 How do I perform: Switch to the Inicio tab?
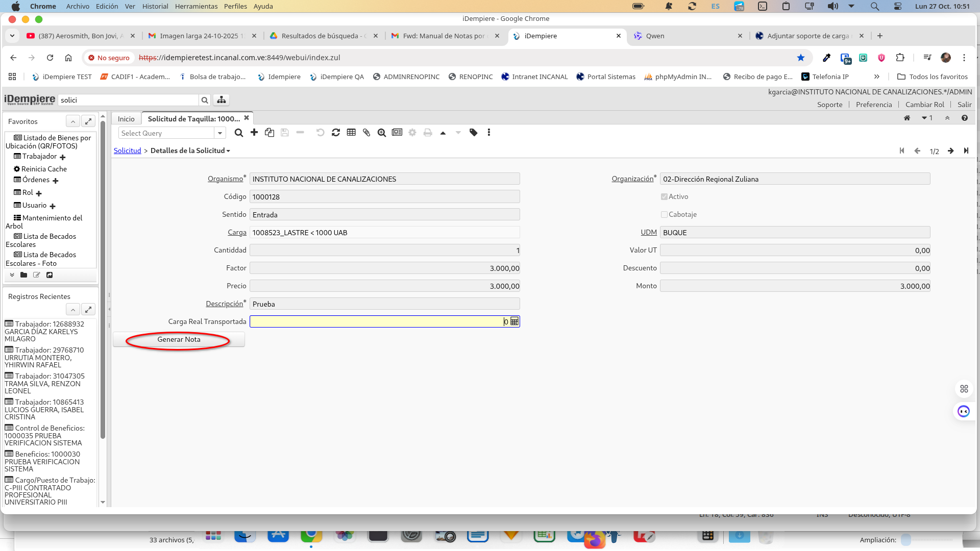pos(126,119)
